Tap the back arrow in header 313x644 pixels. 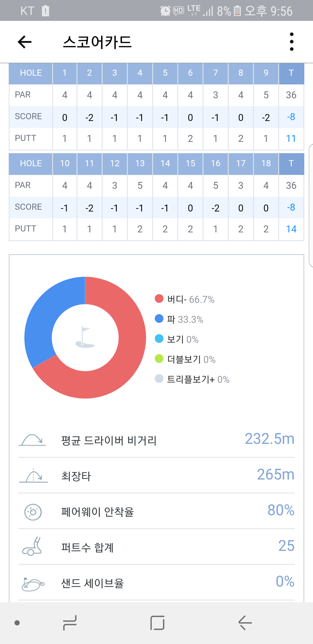(25, 42)
